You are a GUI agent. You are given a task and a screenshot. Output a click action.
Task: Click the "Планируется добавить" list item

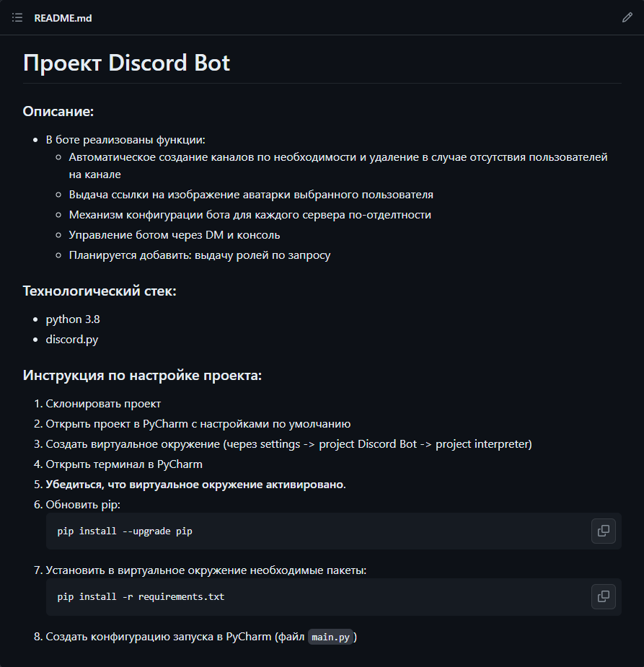[x=200, y=255]
